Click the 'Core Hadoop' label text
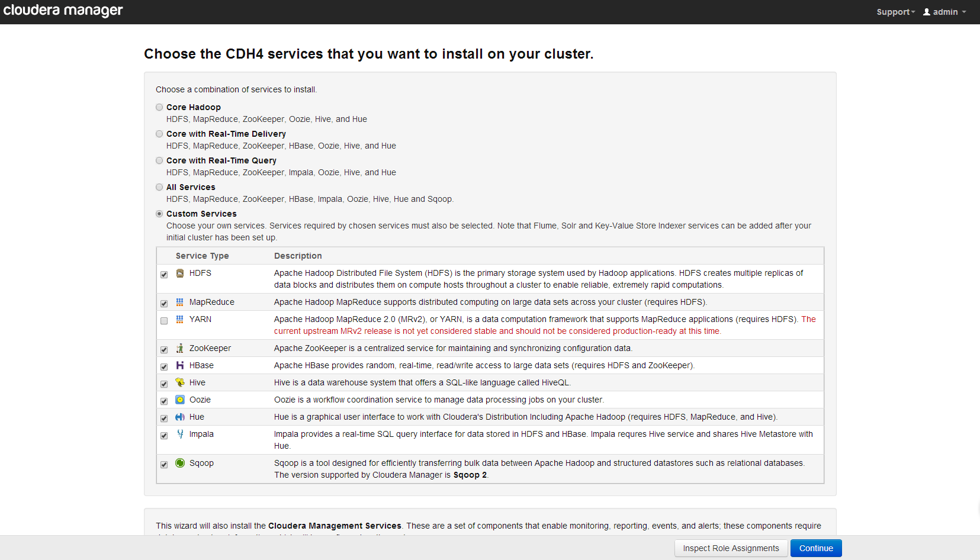This screenshot has height=560, width=980. coord(194,107)
